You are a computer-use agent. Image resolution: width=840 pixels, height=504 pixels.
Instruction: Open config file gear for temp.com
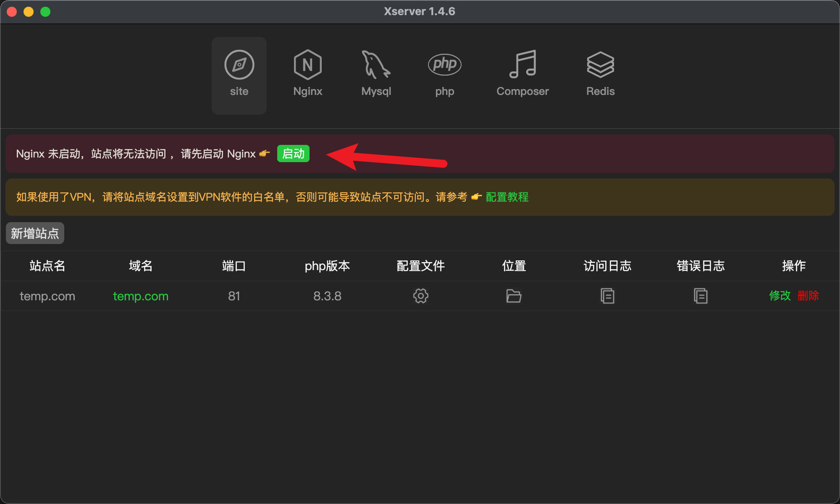click(420, 296)
